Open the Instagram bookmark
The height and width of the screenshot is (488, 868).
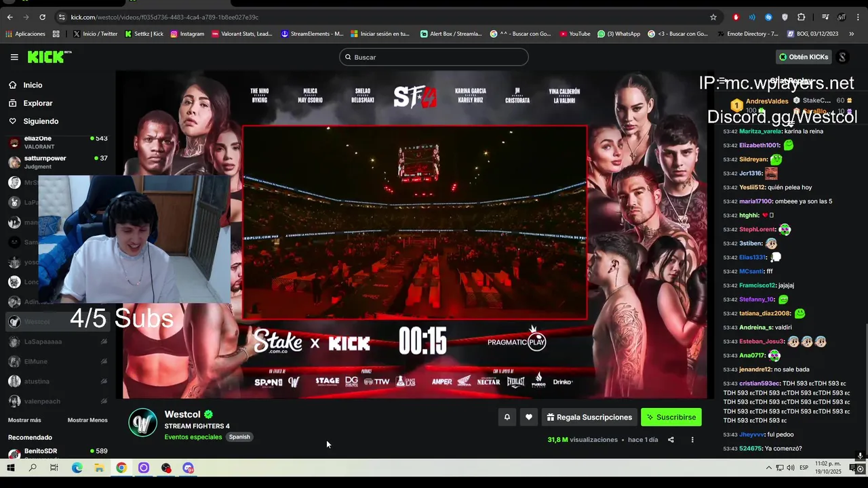[187, 34]
